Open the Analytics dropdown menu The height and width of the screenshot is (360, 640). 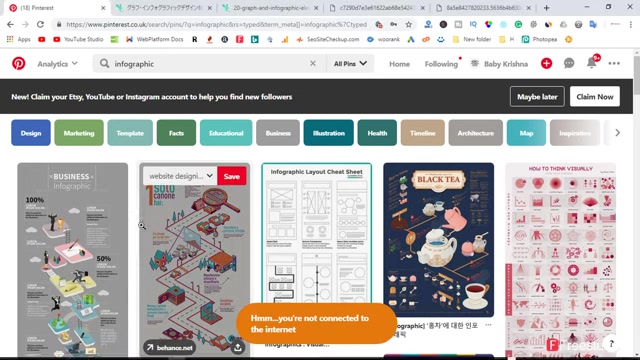[57, 64]
